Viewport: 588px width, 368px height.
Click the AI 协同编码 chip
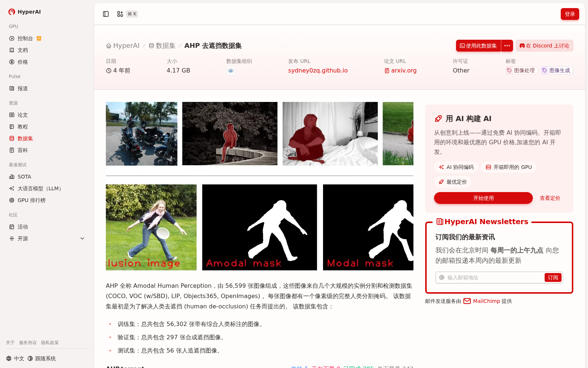tap(456, 167)
